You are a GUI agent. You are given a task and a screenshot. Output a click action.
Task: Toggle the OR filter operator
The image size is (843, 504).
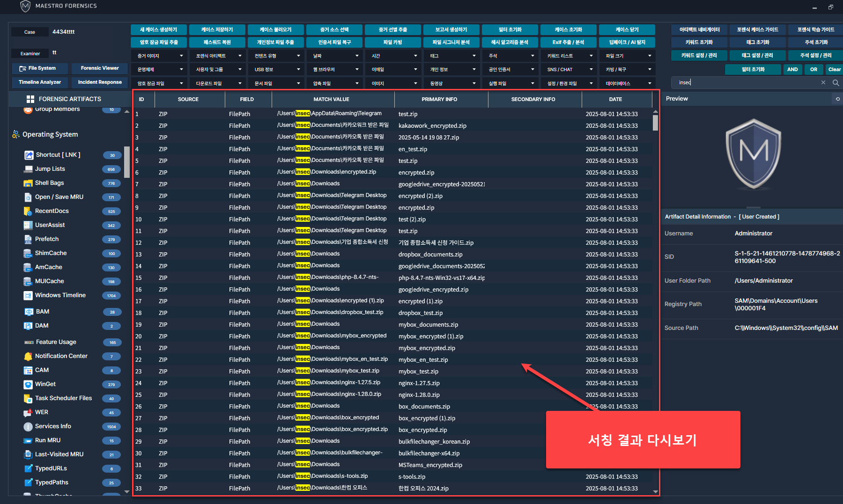(x=813, y=69)
